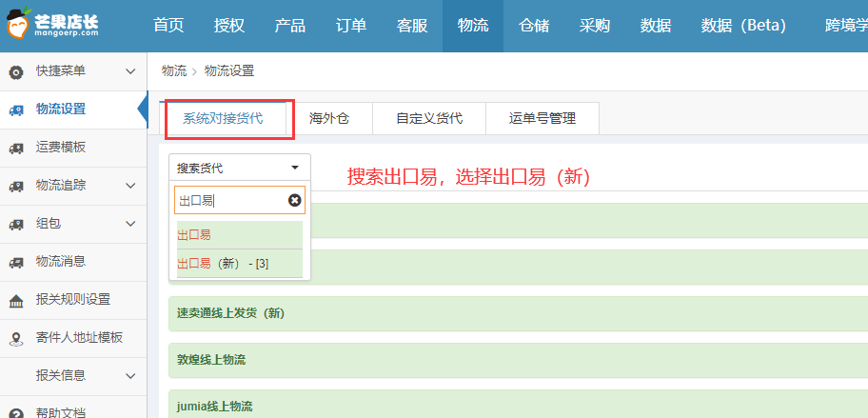The width and height of the screenshot is (868, 418).
Task: Click the 物流 breadcrumb link
Action: coord(174,70)
